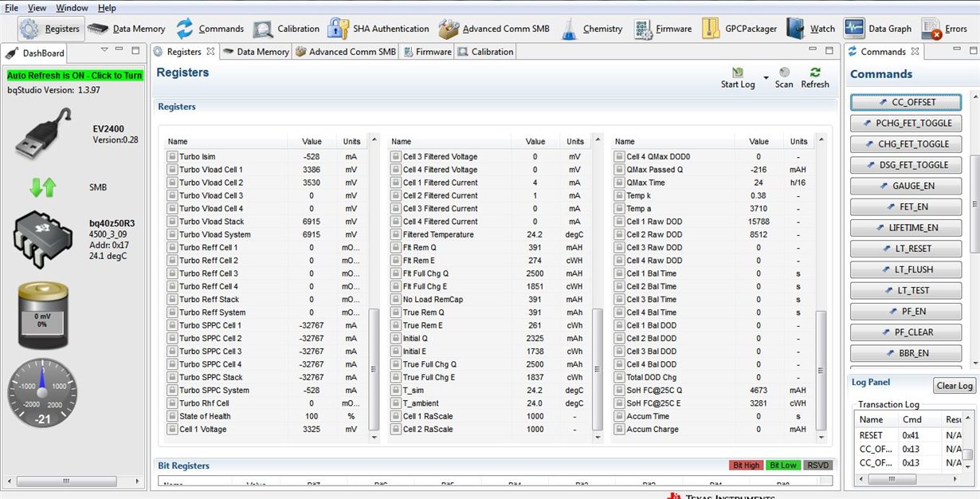
Task: Send the CC_OFFSET command
Action: click(x=906, y=103)
